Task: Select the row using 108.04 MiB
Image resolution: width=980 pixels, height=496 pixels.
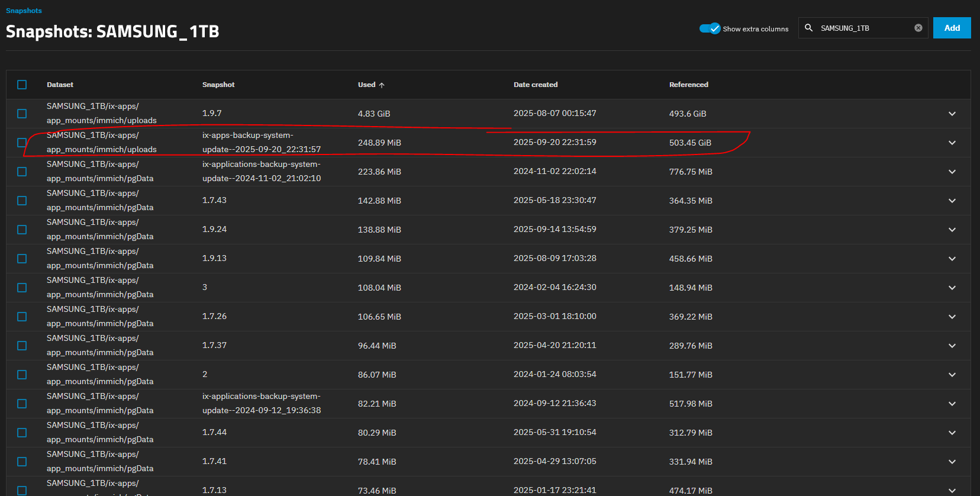Action: click(22, 288)
